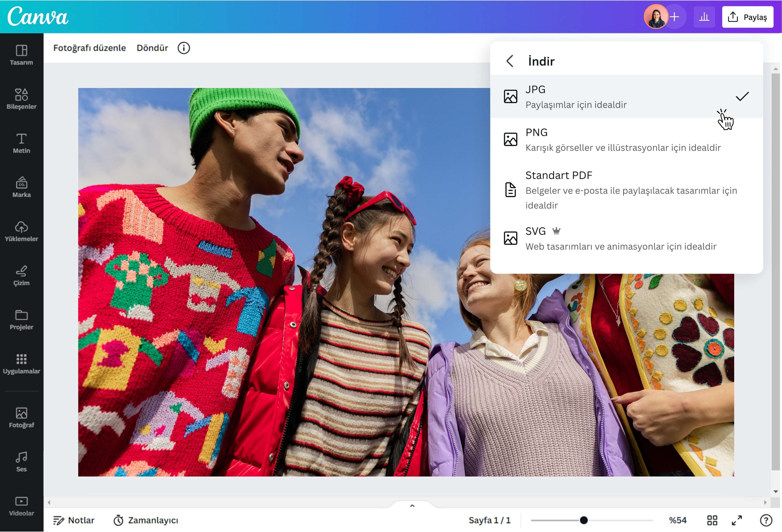The width and height of the screenshot is (782, 532).
Task: Open Notlar notes panel
Action: coord(74,520)
